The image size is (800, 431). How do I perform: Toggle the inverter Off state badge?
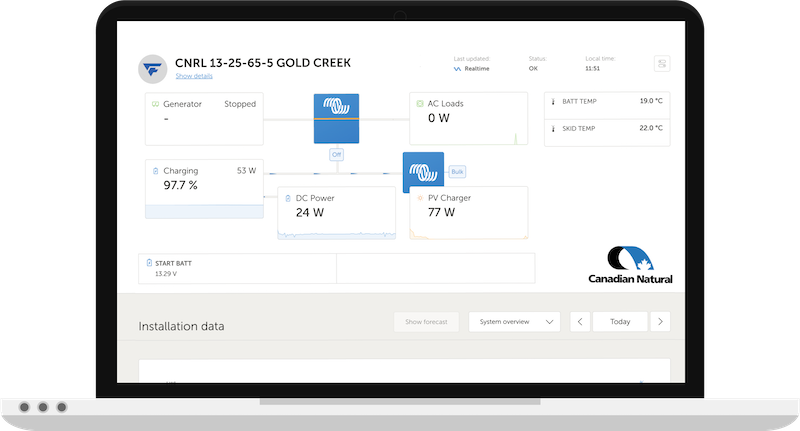(x=336, y=154)
